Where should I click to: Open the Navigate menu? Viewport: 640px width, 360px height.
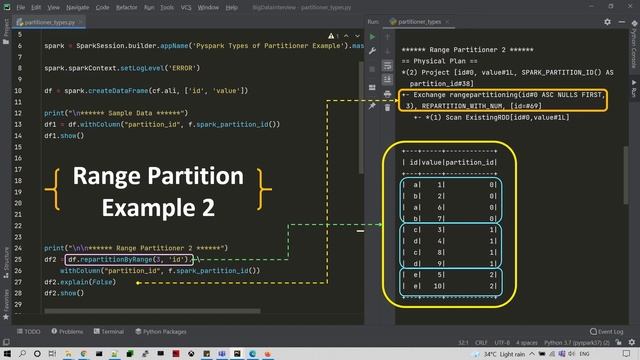(78, 7)
